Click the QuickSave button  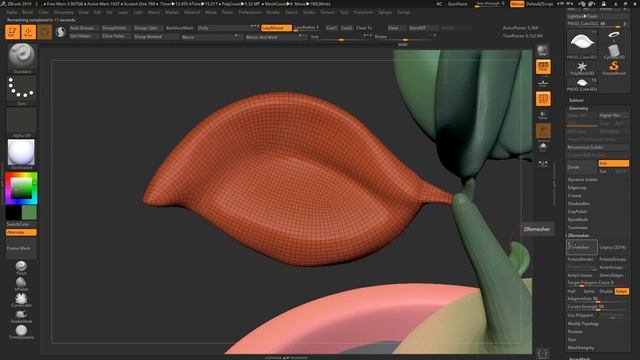458,4
